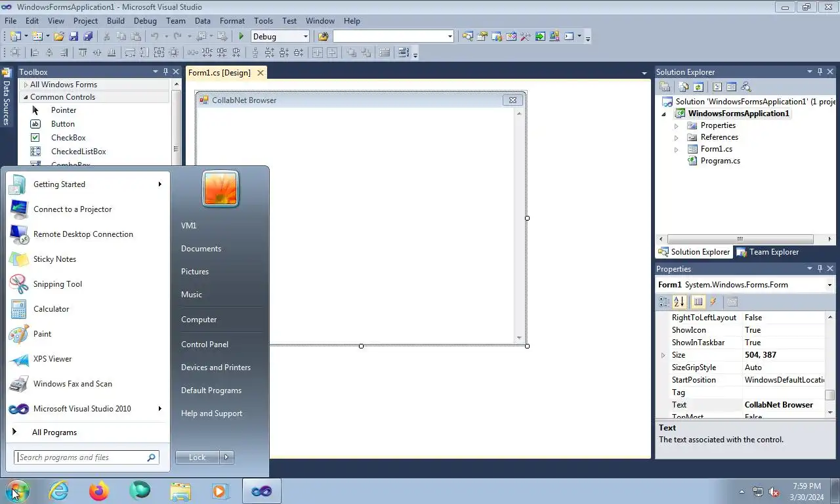Viewport: 840px width, 504px height.
Task: Launch Calculator from Start menu
Action: tap(51, 309)
